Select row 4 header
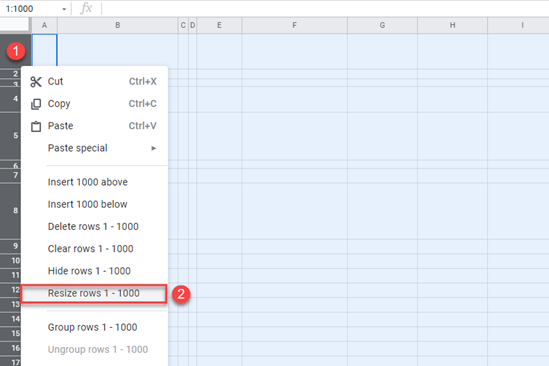Screen dimensions: 549x366 point(11,99)
